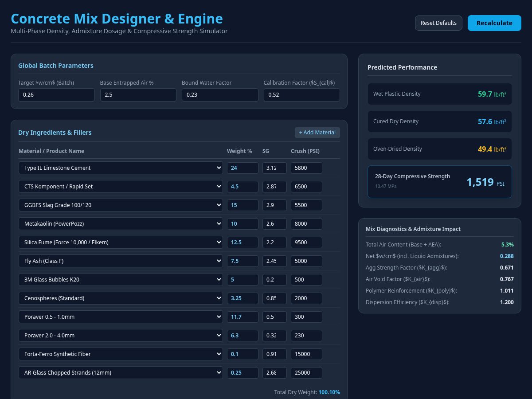
Task: Click the 5.3% total air content value
Action: [x=508, y=245]
